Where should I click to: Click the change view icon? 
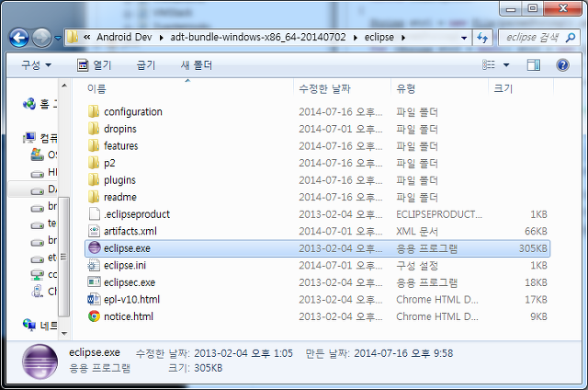click(489, 65)
